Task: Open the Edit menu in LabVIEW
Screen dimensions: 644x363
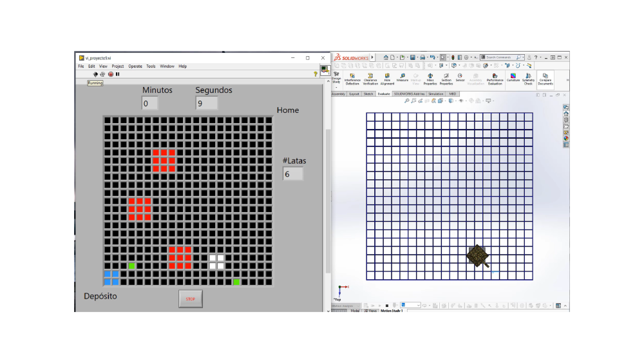Action: point(91,66)
